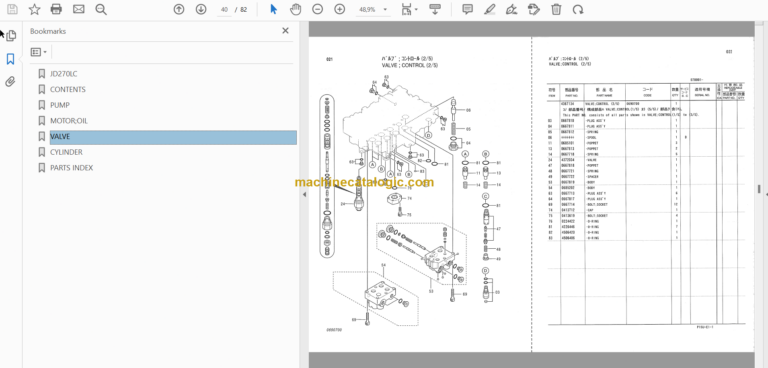Select the highlighted VALVE bookmark
768x368 pixels.
(x=173, y=137)
